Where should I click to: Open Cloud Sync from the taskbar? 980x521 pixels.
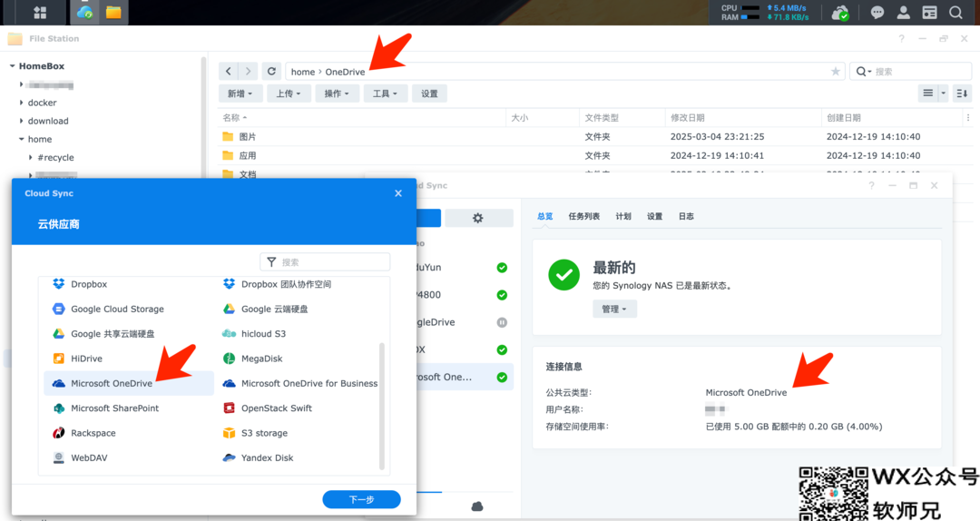click(x=84, y=13)
